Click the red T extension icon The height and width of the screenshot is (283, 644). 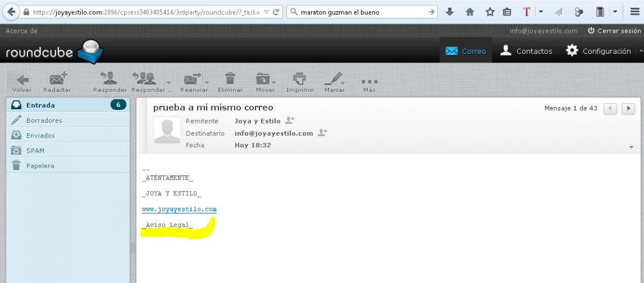click(x=526, y=12)
